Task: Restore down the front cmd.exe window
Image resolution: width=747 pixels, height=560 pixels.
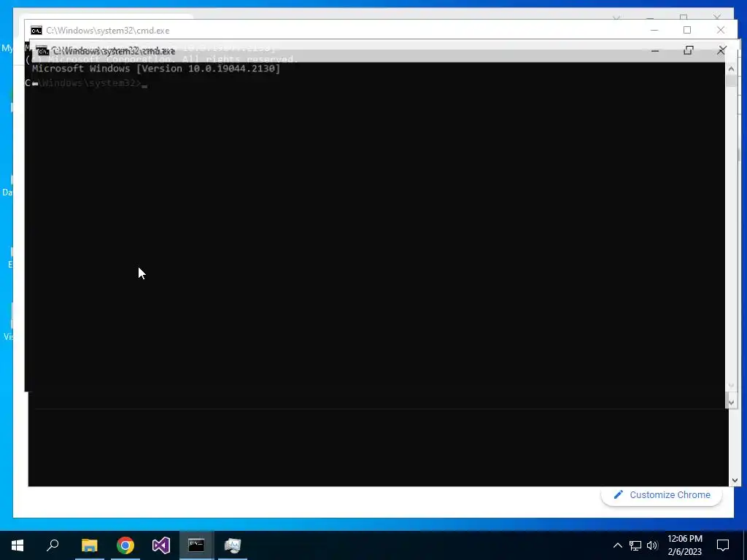Action: [689, 50]
